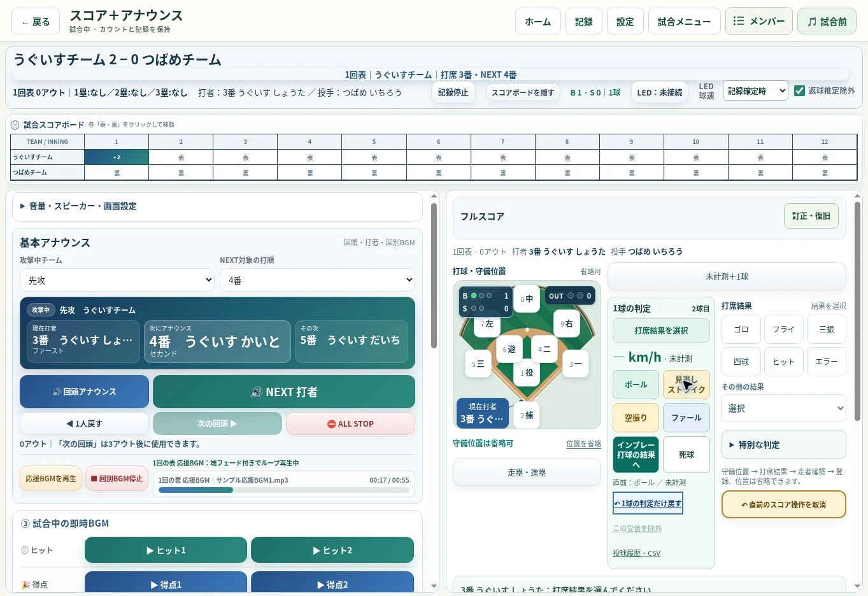The image size is (868, 596).
Task: Toggle the 返球推定除外 checkbox
Action: [x=800, y=91]
